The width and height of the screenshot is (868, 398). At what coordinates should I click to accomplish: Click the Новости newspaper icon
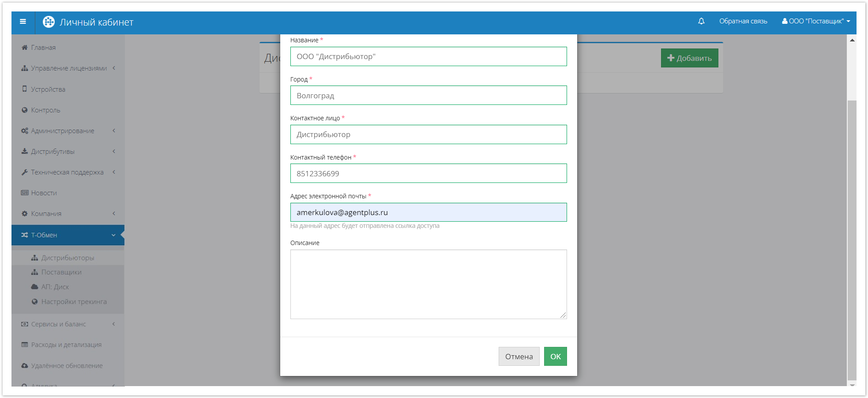[x=25, y=193]
